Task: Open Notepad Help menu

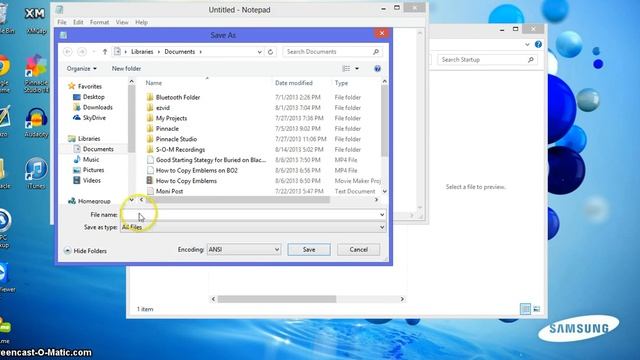Action: [x=141, y=22]
